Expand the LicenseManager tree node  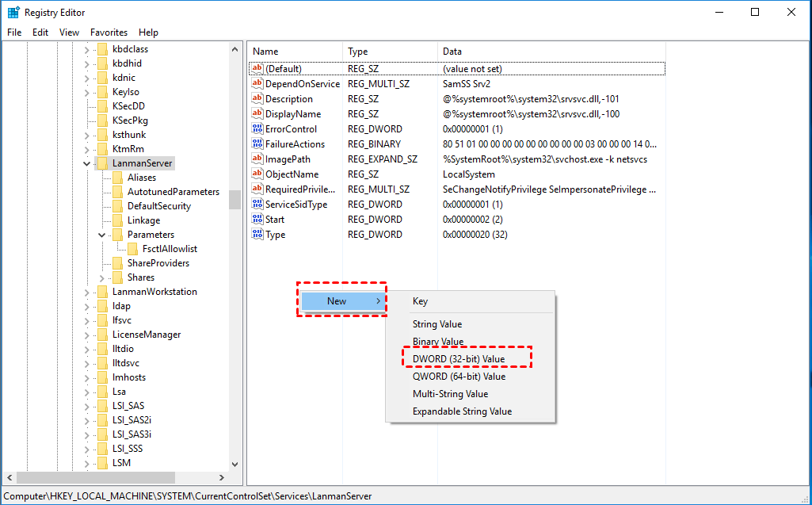87,335
